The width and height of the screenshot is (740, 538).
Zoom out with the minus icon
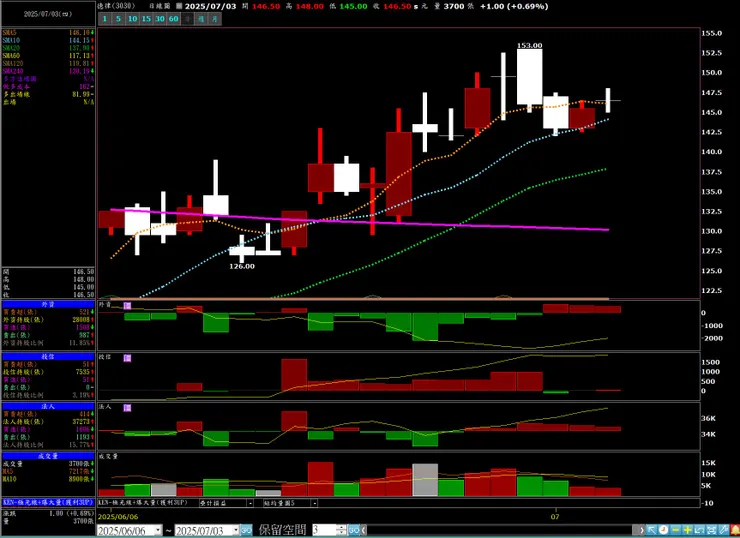pyautogui.click(x=675, y=530)
